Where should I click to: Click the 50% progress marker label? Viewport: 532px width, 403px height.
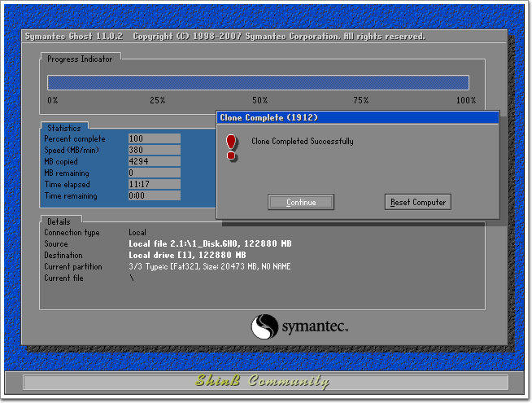click(259, 100)
